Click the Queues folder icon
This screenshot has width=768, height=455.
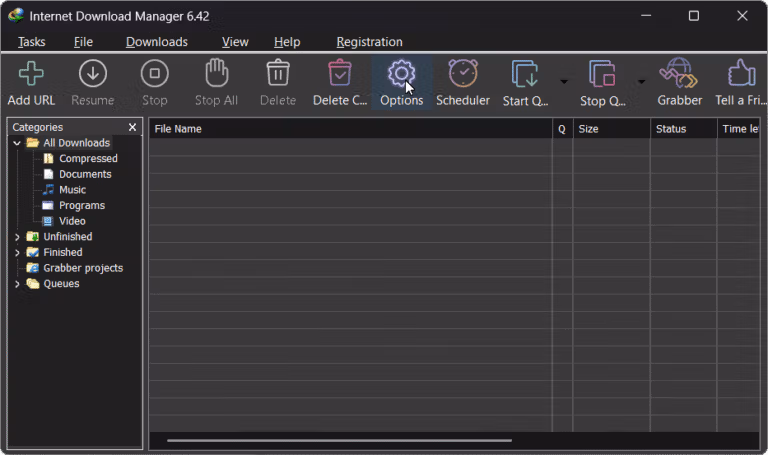[x=32, y=284]
